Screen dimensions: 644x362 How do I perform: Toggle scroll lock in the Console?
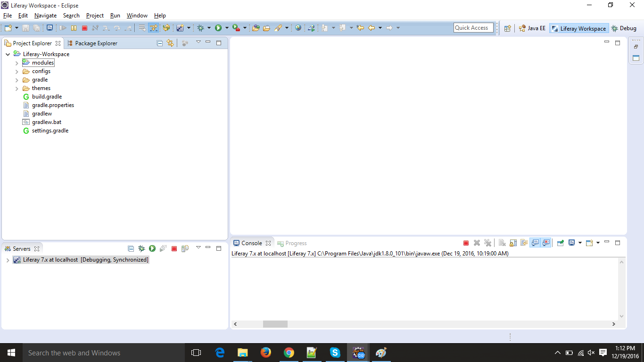tap(513, 242)
